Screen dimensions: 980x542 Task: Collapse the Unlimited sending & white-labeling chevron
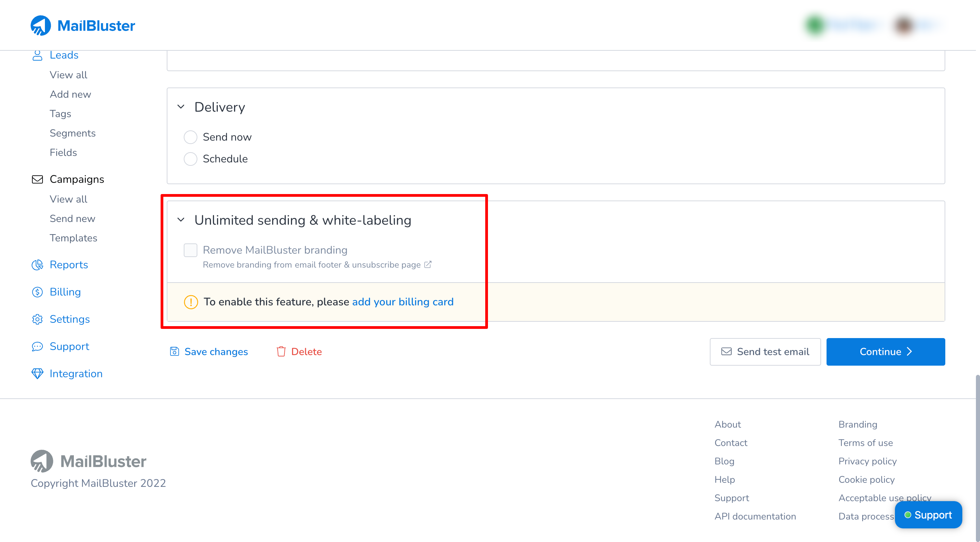point(181,220)
